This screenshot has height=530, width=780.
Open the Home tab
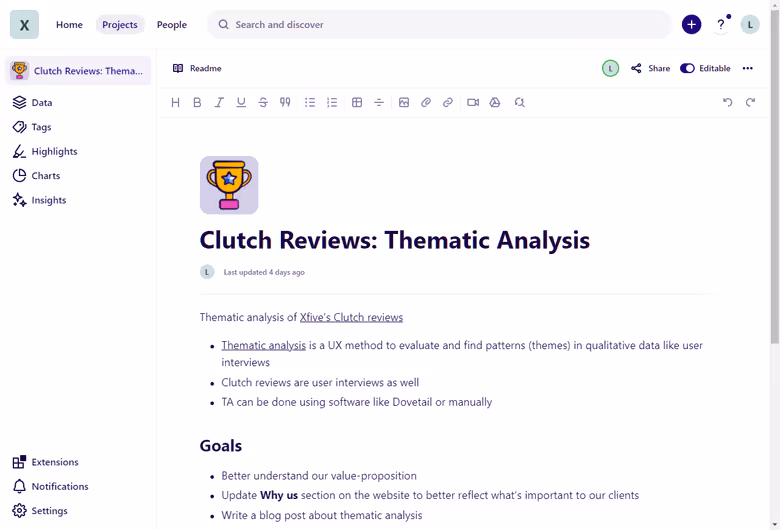coord(69,24)
